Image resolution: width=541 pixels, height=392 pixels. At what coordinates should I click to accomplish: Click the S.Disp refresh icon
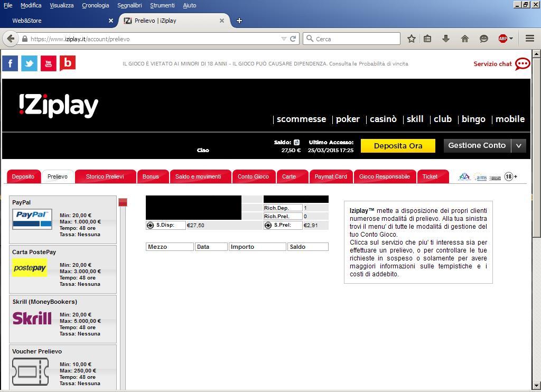150,226
